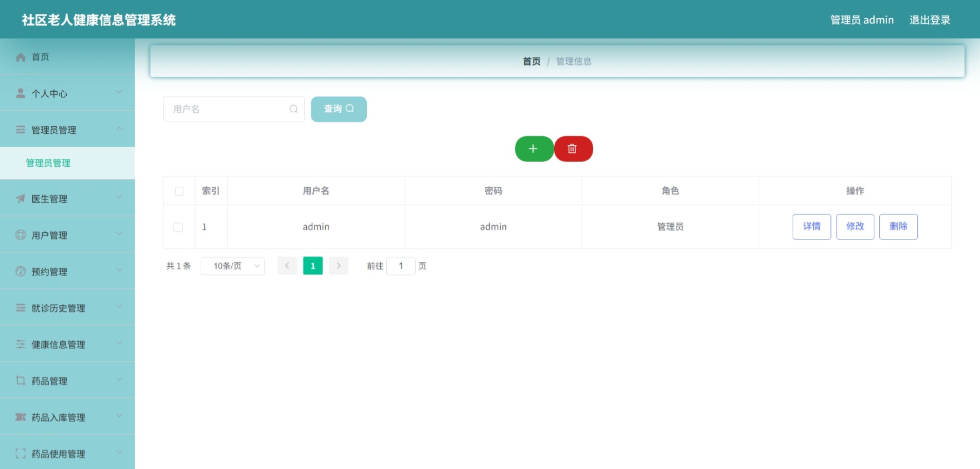Click 首页 in the breadcrumb
This screenshot has height=469, width=980.
(x=531, y=61)
